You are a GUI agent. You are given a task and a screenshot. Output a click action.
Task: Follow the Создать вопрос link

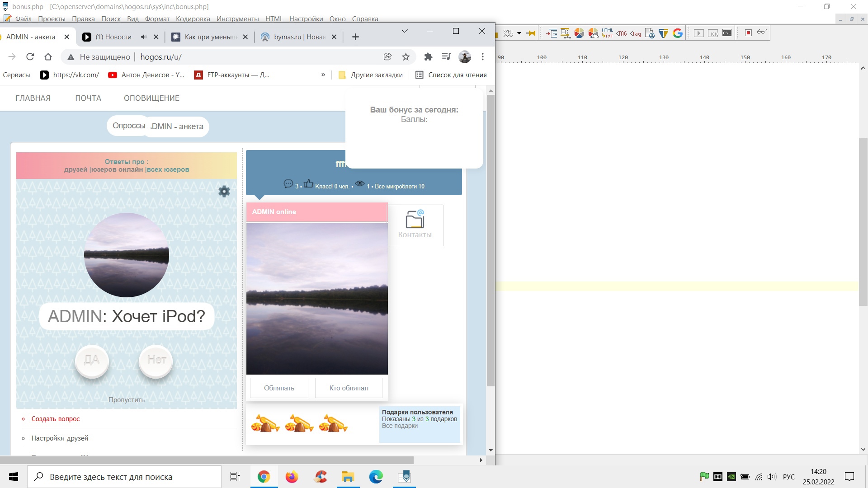(x=56, y=419)
